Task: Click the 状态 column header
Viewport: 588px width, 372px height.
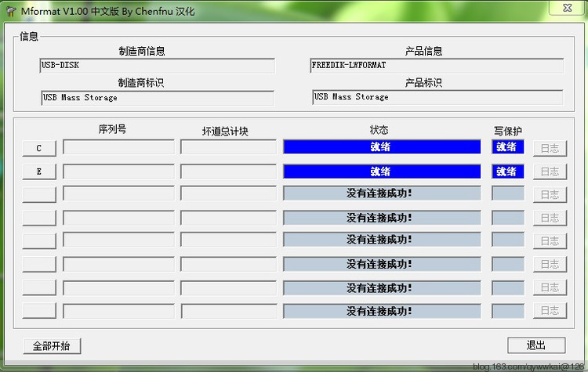Action: point(379,130)
